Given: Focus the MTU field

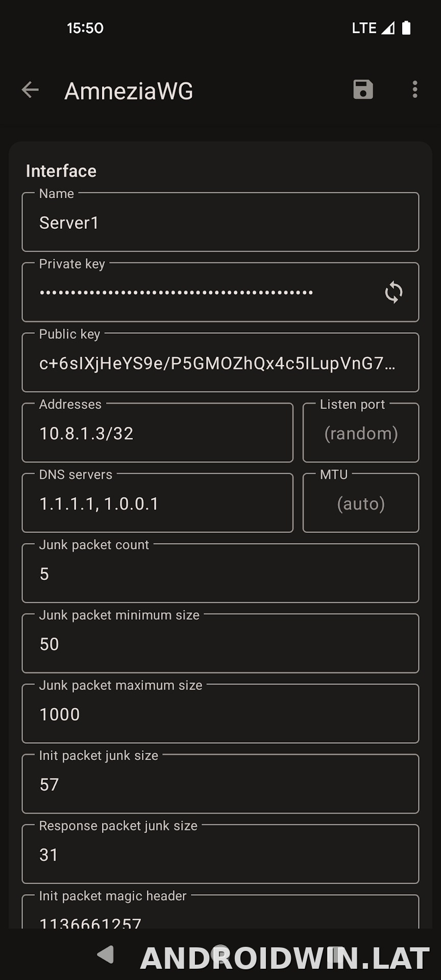Looking at the screenshot, I should pos(361,503).
